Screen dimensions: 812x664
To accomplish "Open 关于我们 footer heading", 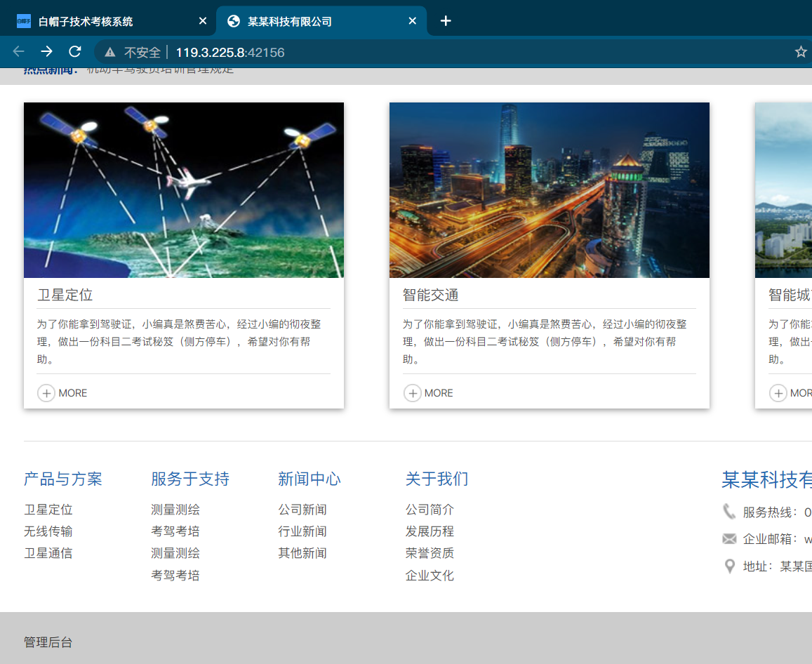I will tap(437, 479).
